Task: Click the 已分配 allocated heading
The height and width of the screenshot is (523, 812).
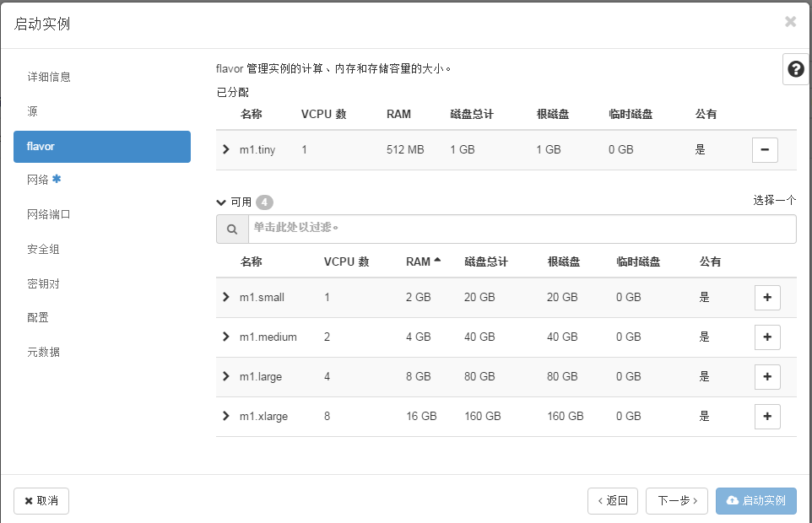Action: point(232,93)
